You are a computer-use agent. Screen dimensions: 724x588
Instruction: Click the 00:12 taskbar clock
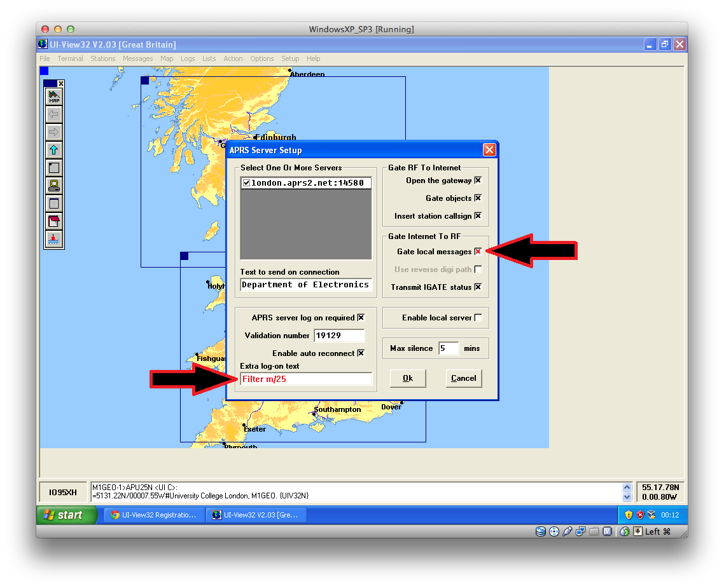pyautogui.click(x=670, y=515)
